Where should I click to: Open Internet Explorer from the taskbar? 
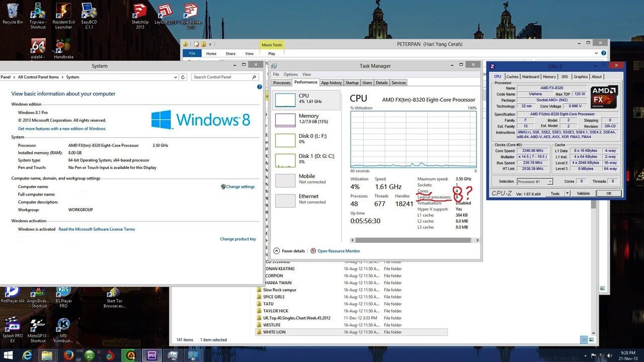coord(28,355)
